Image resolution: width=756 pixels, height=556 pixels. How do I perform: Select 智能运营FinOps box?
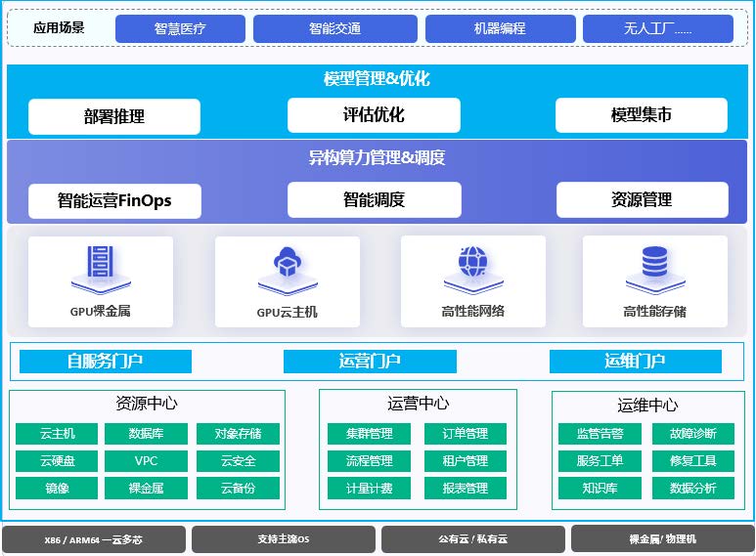tap(114, 201)
